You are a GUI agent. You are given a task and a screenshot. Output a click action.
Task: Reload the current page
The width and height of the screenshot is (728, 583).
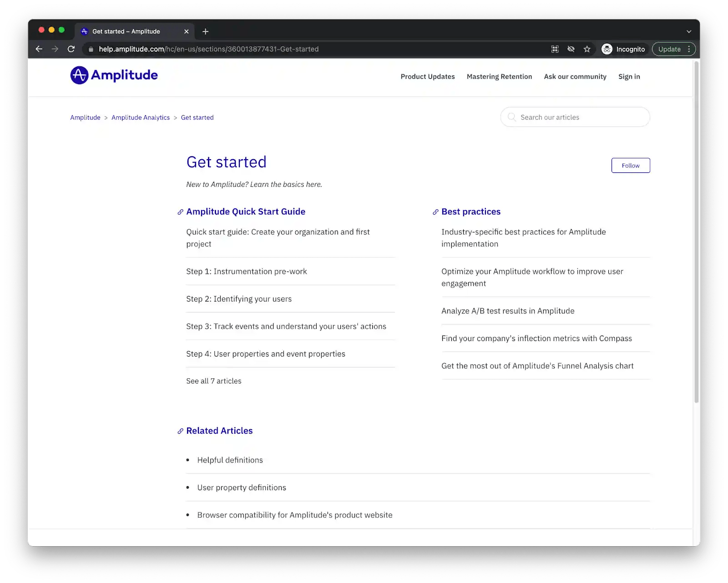click(71, 49)
